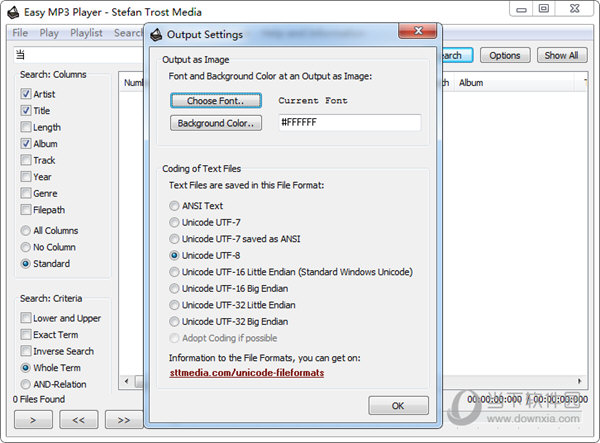
Task: Close the Output Settings dialog
Action: click(x=417, y=31)
